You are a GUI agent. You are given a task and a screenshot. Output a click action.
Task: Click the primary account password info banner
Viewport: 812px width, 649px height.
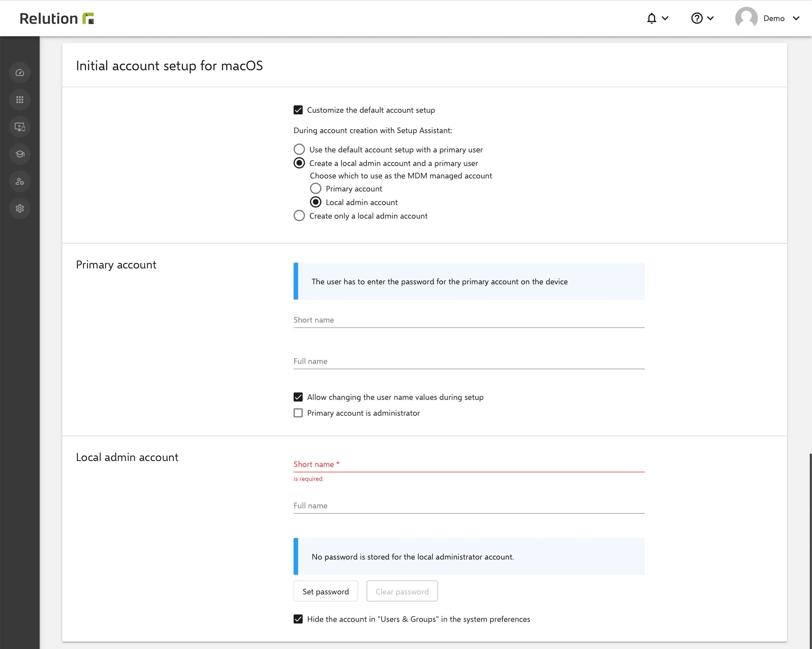(469, 281)
